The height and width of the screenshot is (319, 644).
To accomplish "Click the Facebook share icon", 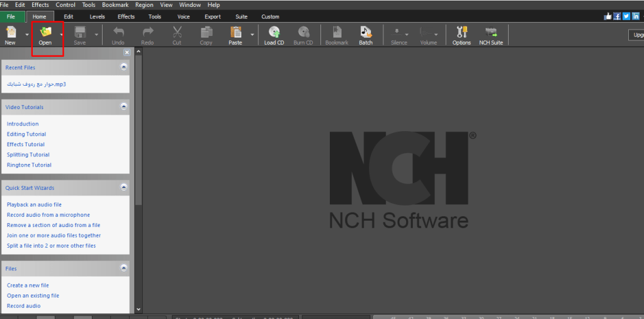I will (617, 16).
